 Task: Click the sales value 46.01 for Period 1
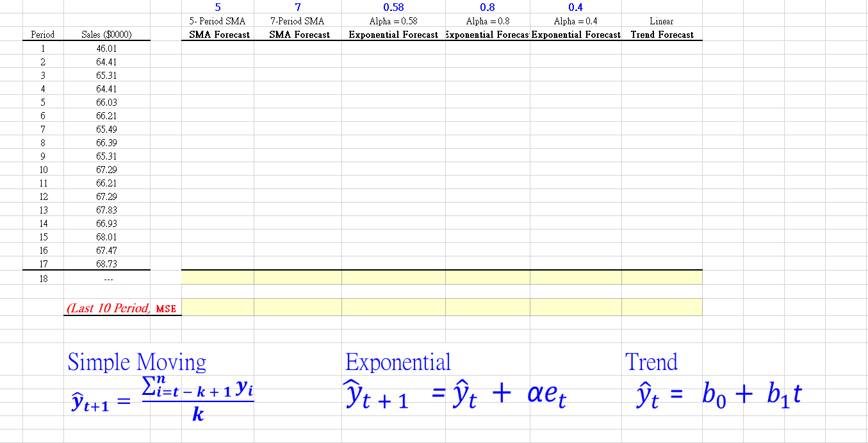point(105,48)
